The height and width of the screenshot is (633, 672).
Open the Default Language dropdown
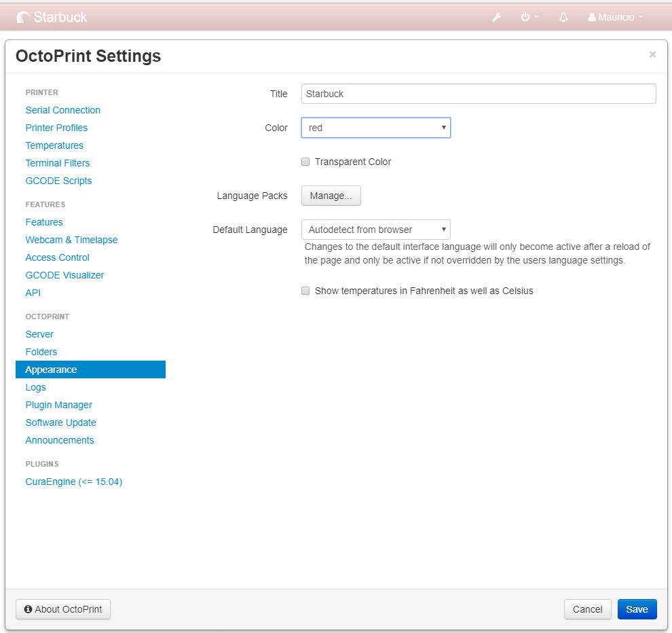376,230
